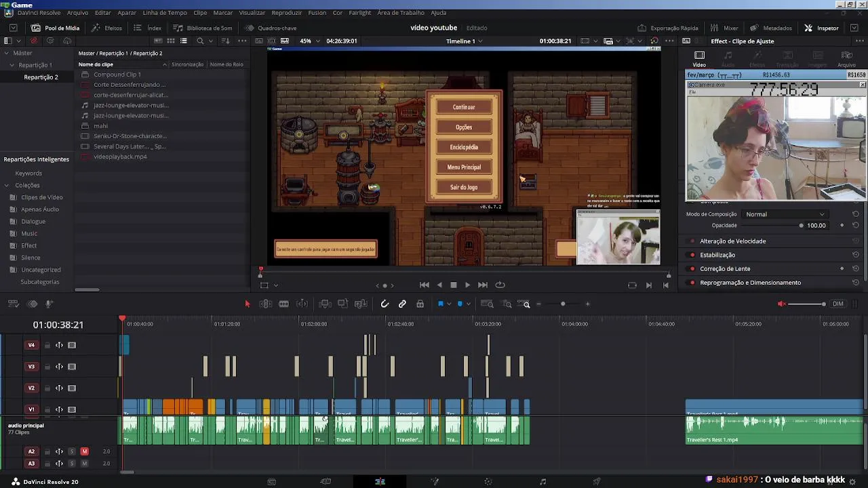Open the blue Marker color dropdown

(468, 304)
